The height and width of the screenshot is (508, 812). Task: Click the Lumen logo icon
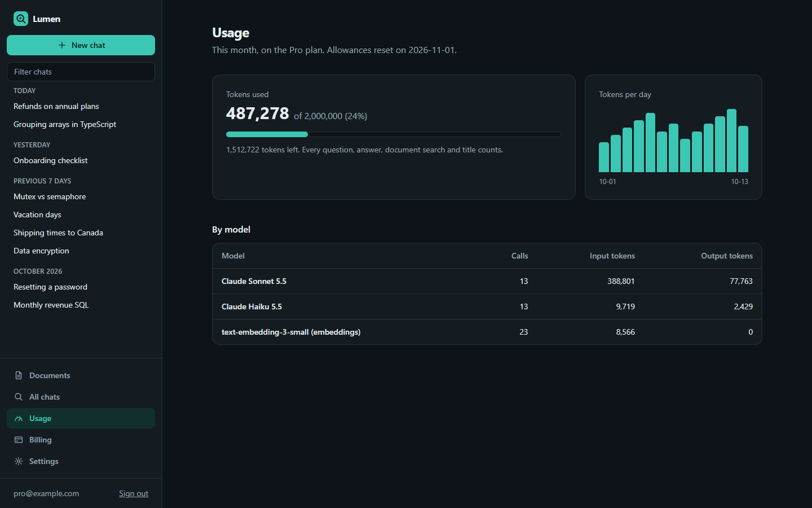point(21,19)
